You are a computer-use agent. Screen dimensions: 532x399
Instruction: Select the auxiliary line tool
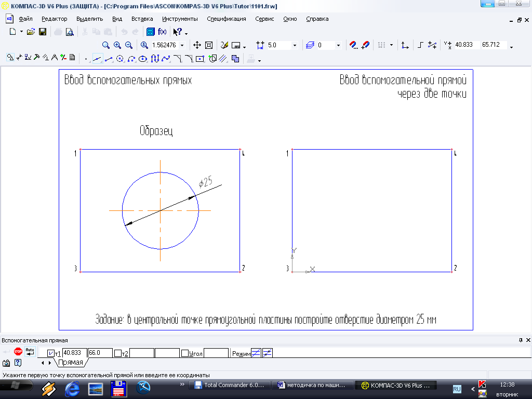coord(97,59)
